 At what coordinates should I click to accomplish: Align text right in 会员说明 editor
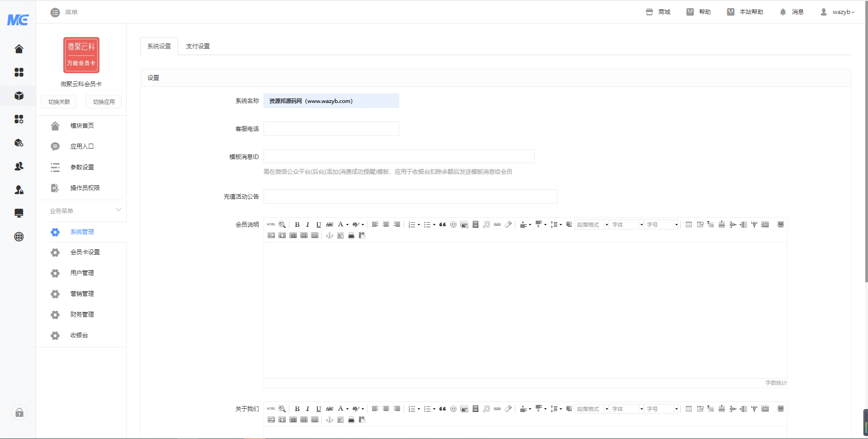point(397,224)
